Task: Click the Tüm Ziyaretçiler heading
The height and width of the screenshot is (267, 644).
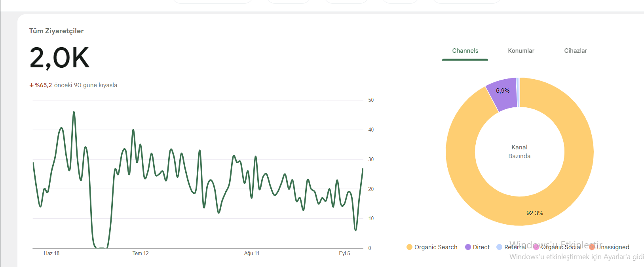Action: pyautogui.click(x=56, y=31)
